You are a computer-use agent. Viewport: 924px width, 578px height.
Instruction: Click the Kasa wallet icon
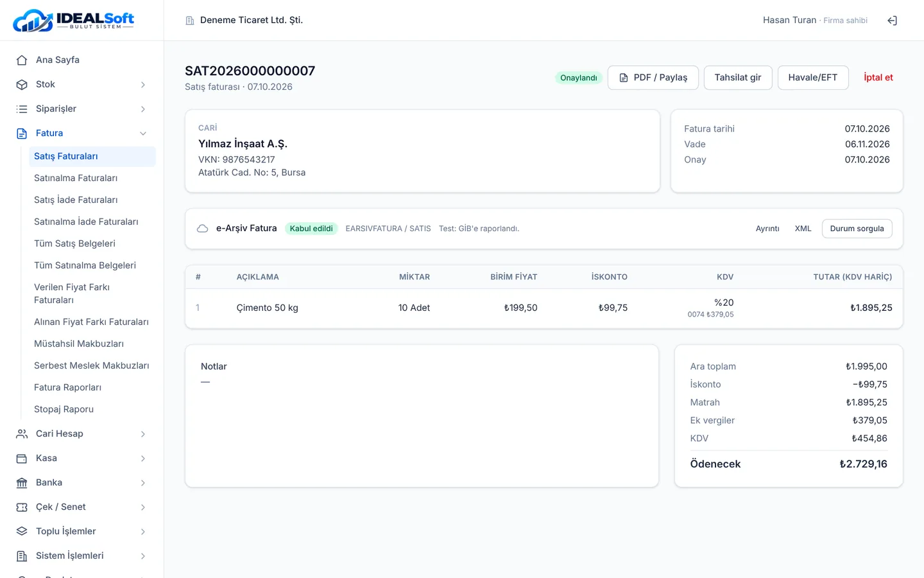click(x=22, y=458)
